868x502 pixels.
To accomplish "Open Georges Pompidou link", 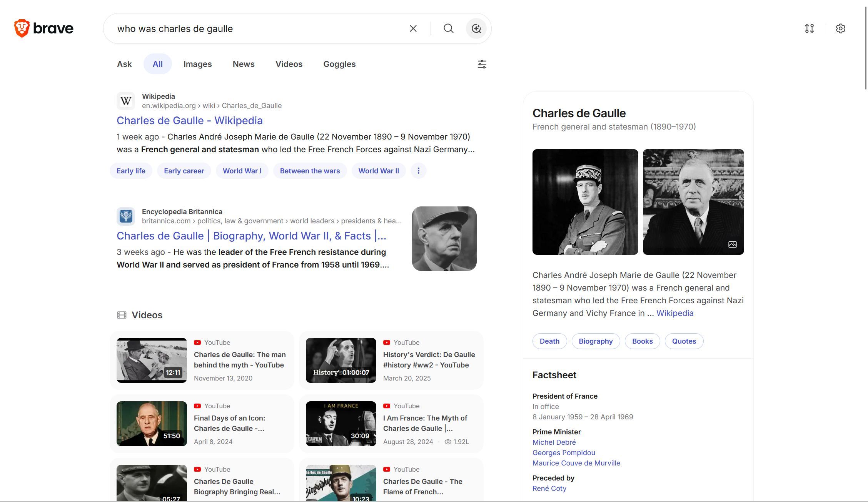I will tap(564, 453).
